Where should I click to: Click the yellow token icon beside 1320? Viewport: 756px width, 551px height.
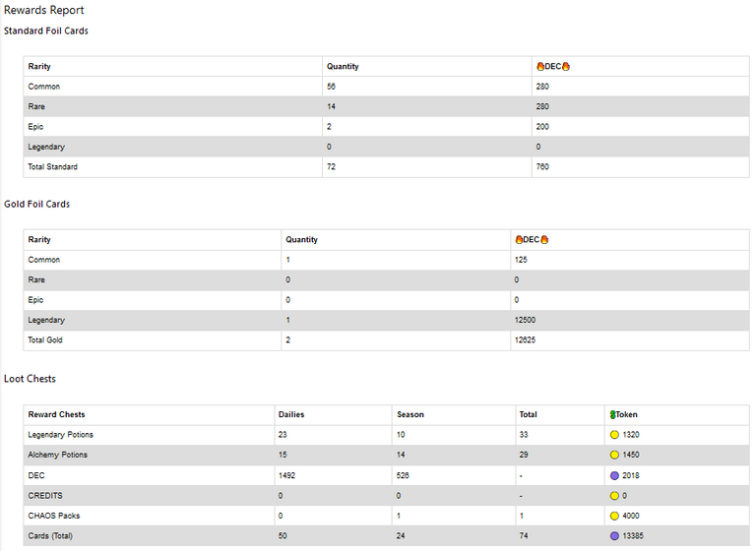[614, 435]
